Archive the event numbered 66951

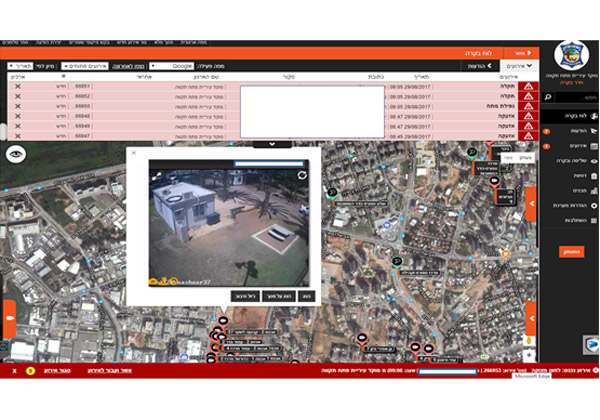click(16, 87)
